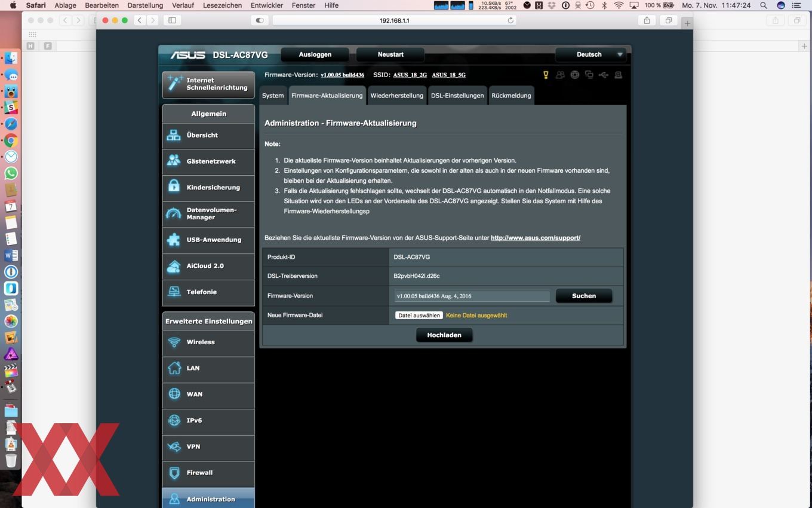This screenshot has height=508, width=812.
Task: Toggle Safari sidebar button
Action: click(x=172, y=20)
